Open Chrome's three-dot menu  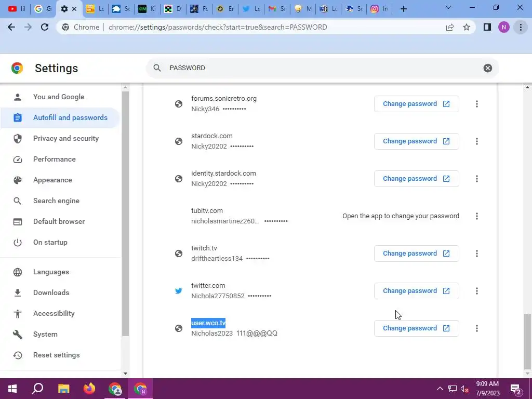coord(521,27)
